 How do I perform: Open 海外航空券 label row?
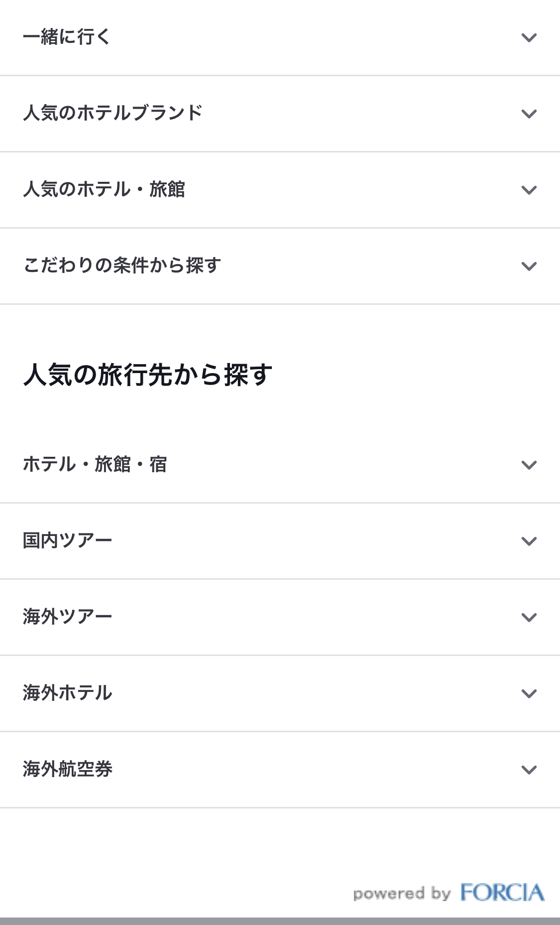[67, 769]
